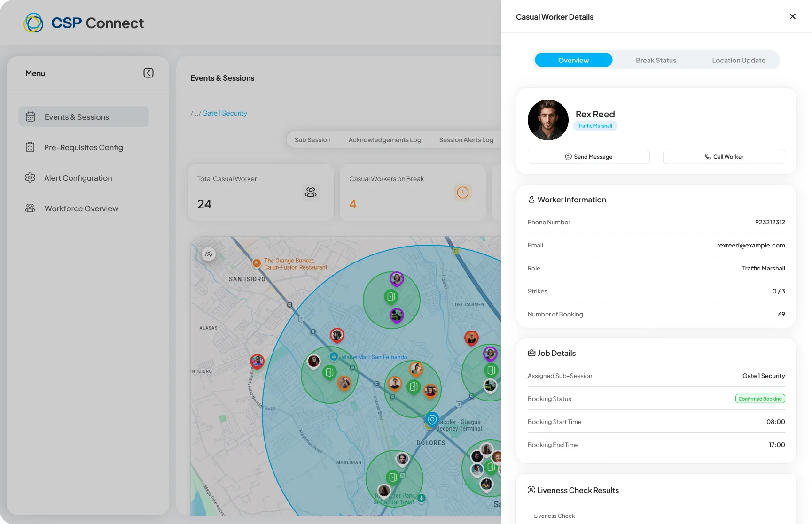Click the gate icon in the top green zone

pos(391,296)
